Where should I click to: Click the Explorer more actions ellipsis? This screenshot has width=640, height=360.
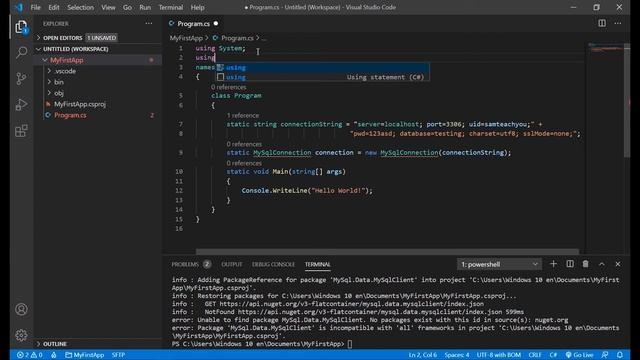tap(149, 24)
